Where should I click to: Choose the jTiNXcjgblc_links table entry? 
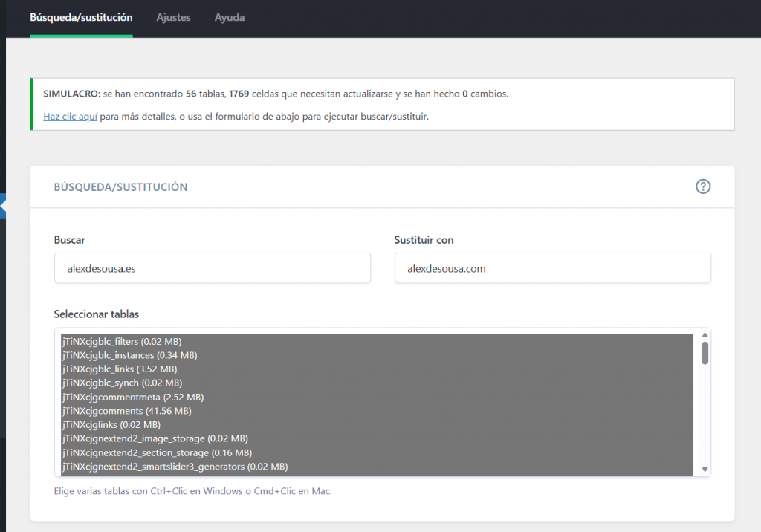(119, 369)
